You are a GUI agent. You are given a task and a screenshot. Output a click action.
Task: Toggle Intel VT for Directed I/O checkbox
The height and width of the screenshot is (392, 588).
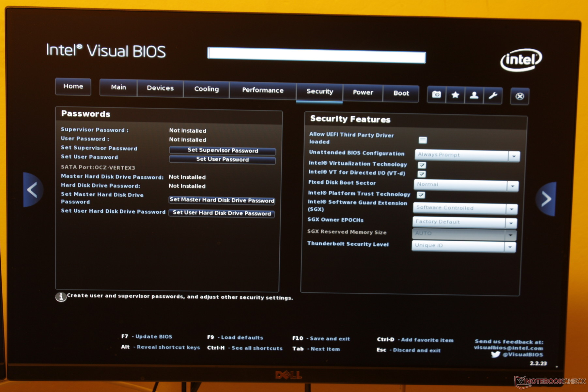422,174
